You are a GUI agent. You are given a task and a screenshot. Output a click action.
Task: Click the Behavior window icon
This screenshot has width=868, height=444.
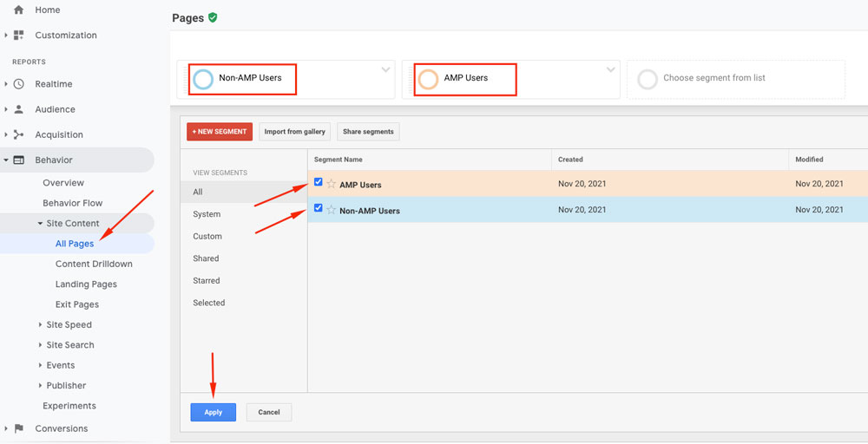(19, 160)
